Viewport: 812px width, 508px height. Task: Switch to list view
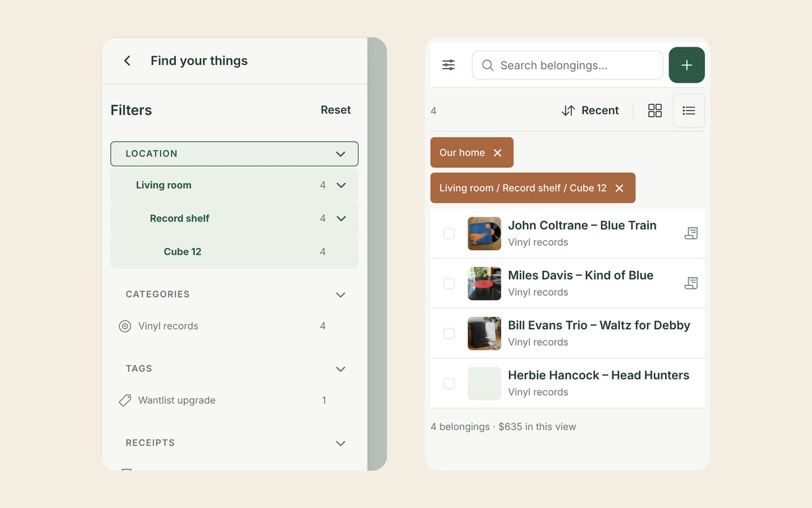pyautogui.click(x=689, y=110)
